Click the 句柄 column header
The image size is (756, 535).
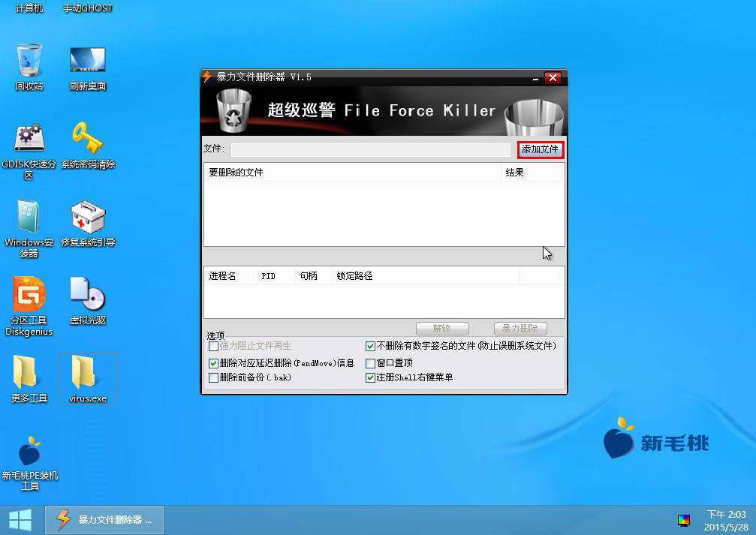[313, 276]
